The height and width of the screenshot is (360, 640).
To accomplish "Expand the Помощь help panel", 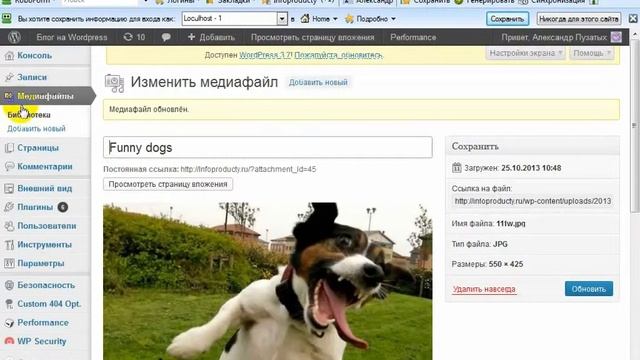I will 592,53.
